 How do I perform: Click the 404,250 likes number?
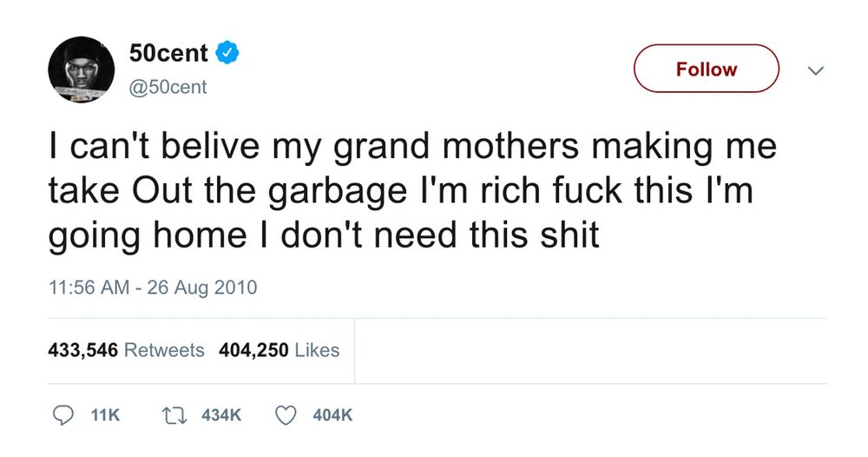tap(255, 350)
